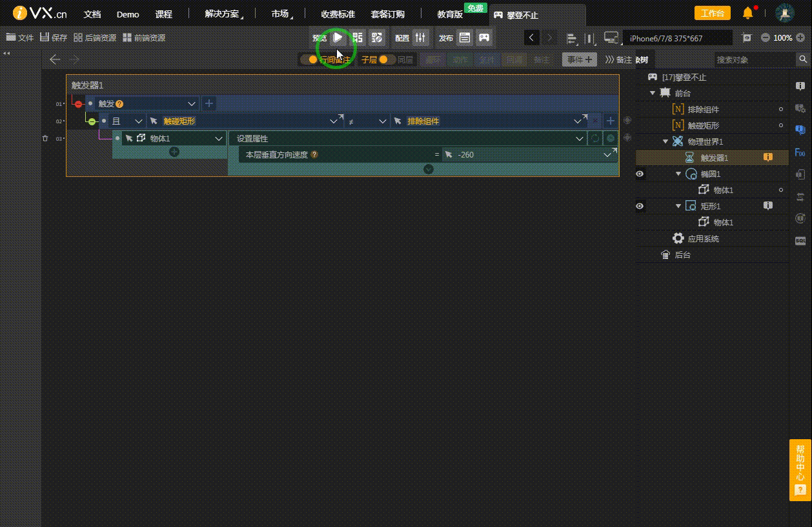
Task: Collapse the 椭圆1 tree node
Action: (x=678, y=174)
